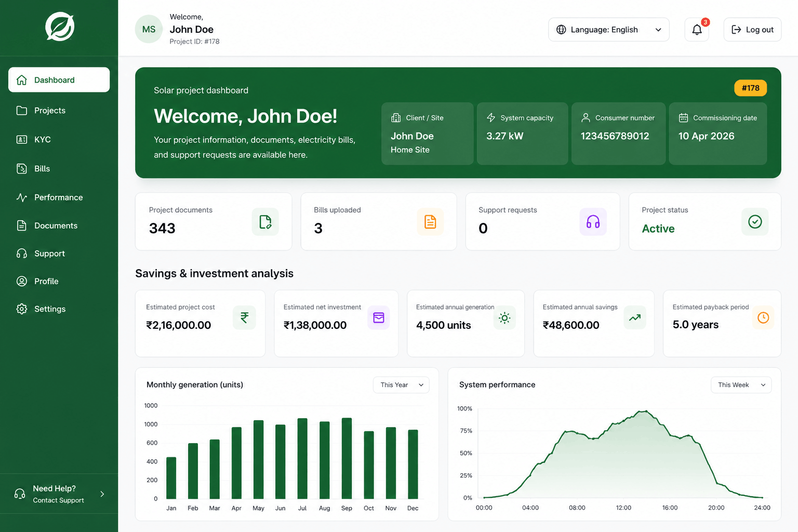Click the clock icon on payback period

(x=763, y=317)
